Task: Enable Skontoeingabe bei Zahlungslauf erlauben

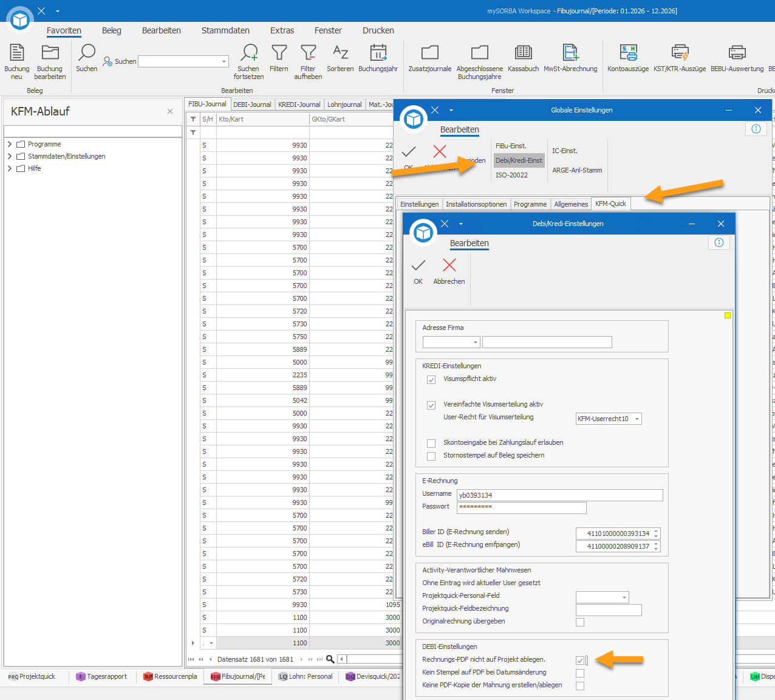Action: point(431,444)
